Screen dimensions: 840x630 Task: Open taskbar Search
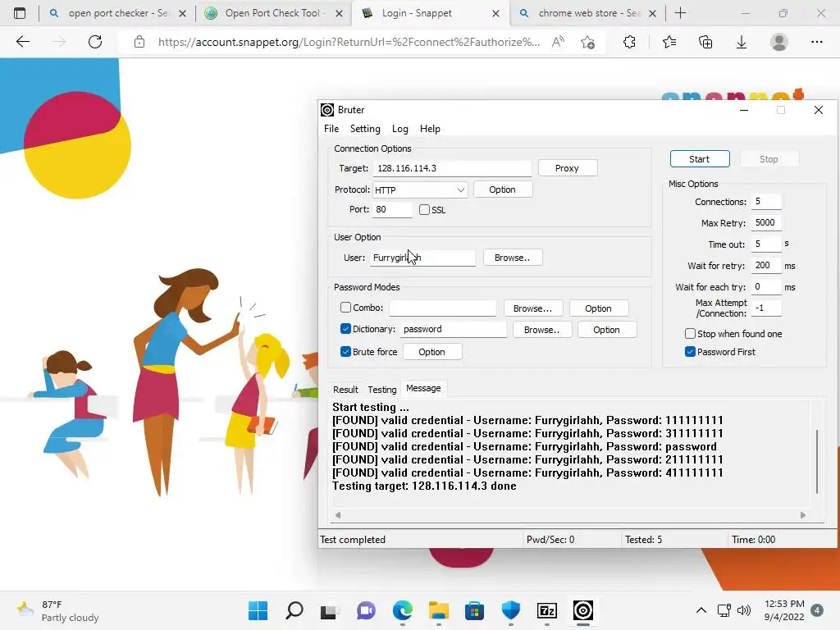point(294,610)
